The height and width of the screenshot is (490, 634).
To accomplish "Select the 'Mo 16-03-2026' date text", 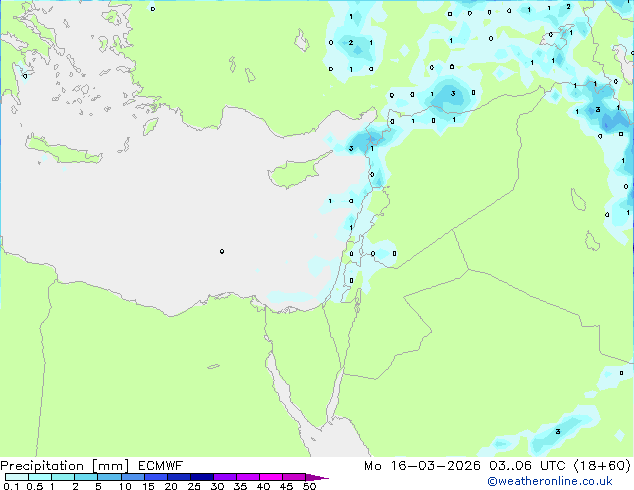I will (422, 466).
